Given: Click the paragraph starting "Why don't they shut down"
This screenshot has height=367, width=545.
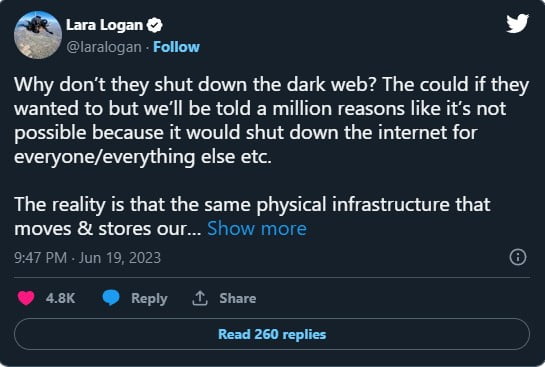Looking at the screenshot, I should click(x=271, y=120).
